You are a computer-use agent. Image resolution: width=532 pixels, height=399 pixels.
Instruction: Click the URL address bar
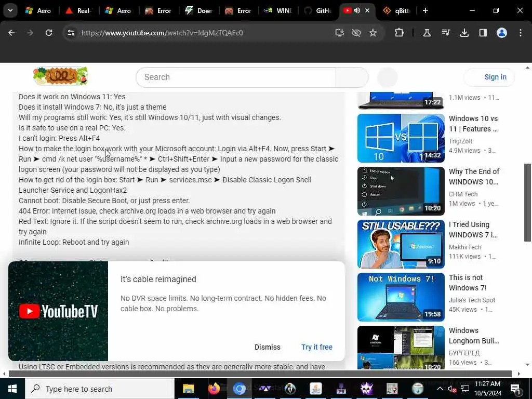[204, 33]
